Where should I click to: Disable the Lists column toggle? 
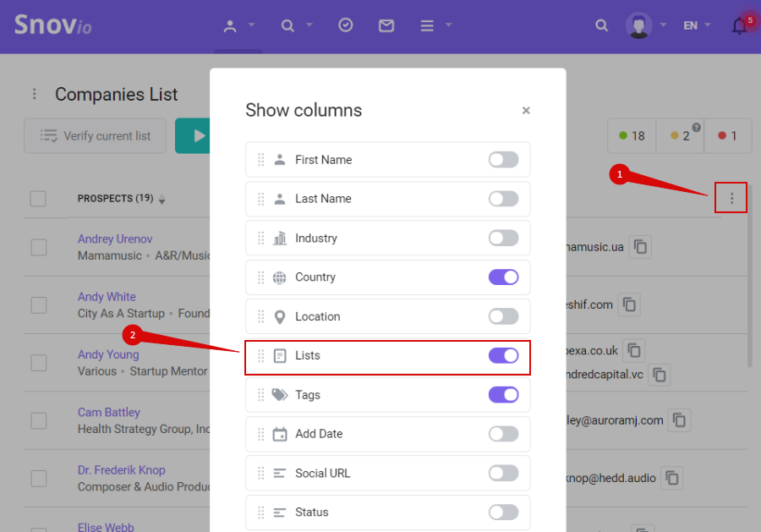click(x=503, y=356)
